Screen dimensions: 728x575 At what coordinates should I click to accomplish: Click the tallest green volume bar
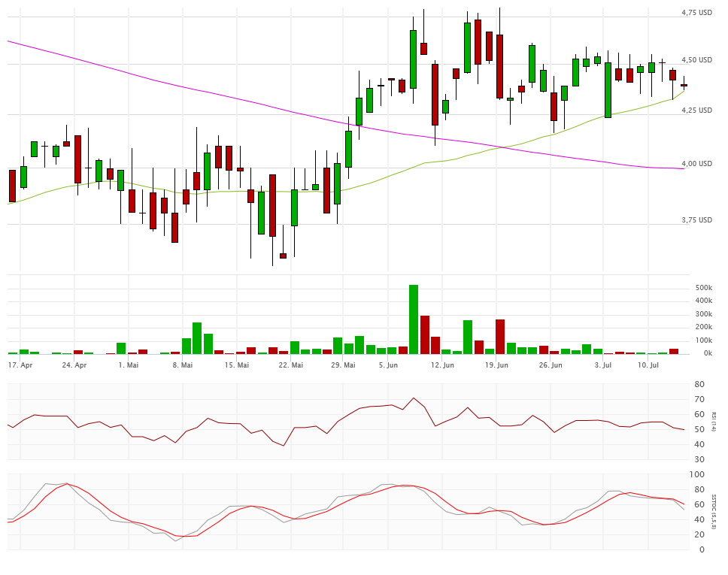(413, 319)
